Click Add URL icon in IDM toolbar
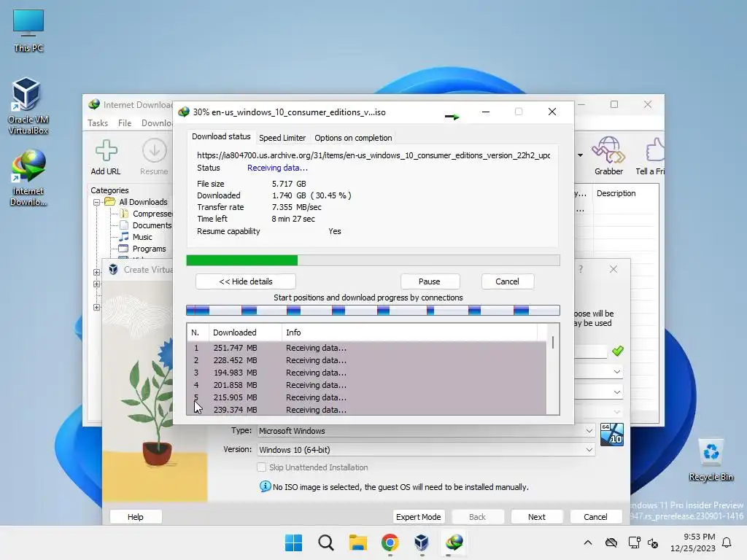 pyautogui.click(x=106, y=157)
